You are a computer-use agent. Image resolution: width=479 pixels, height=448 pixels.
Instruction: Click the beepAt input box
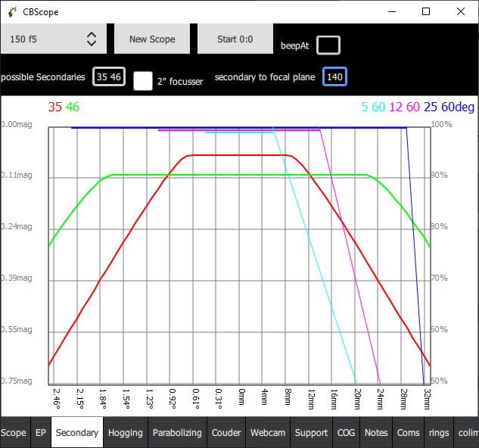[328, 45]
